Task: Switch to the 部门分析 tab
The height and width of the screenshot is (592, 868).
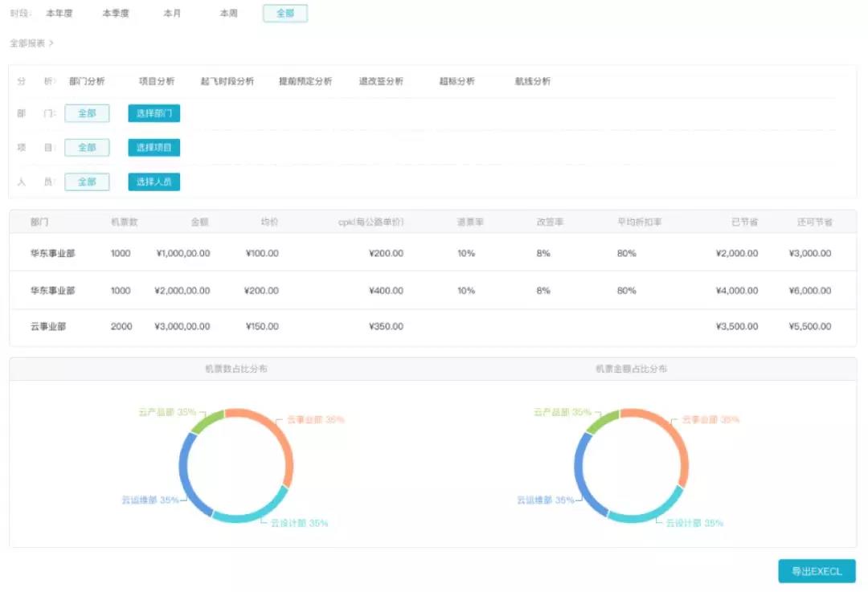Action: click(x=87, y=81)
